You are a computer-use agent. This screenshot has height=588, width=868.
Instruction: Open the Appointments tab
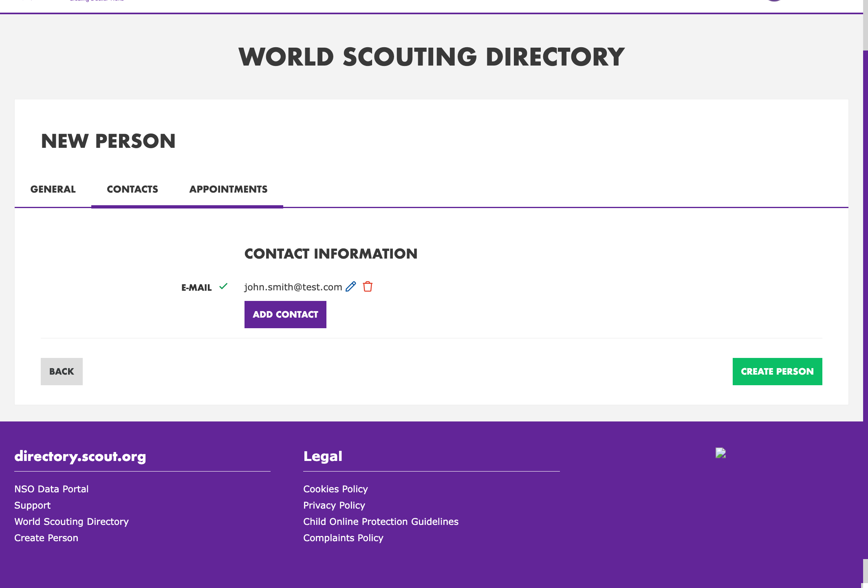228,189
